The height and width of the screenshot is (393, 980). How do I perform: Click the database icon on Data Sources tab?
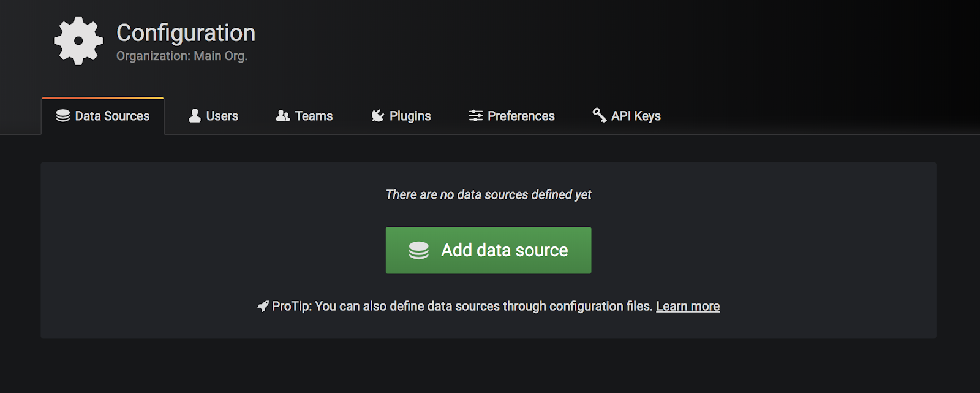(x=62, y=116)
